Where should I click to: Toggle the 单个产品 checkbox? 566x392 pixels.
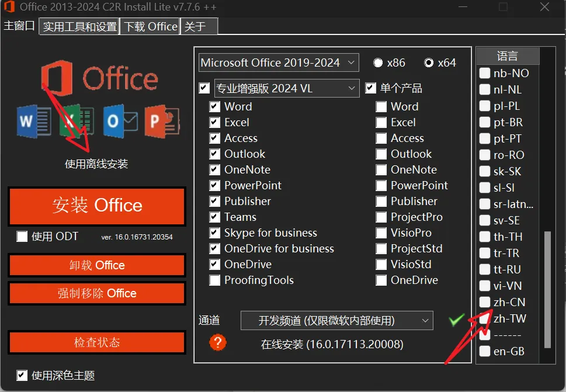pos(371,88)
